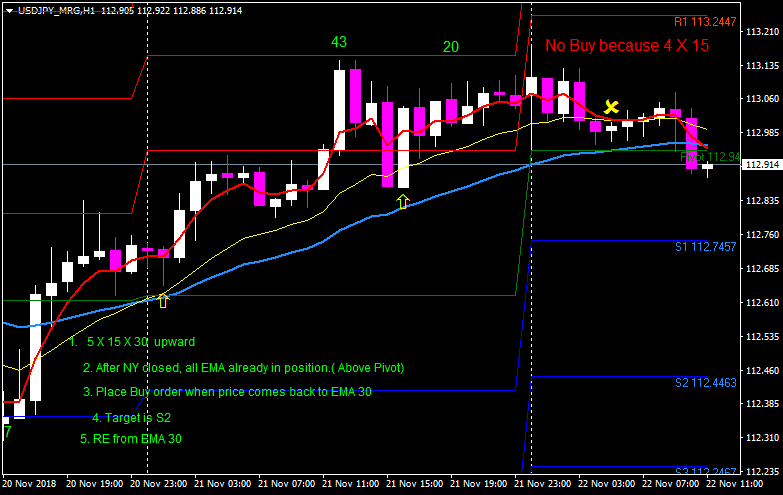Image resolution: width=783 pixels, height=495 pixels.
Task: Click the "21 Nov 07:00" time axis label
Action: pos(287,484)
